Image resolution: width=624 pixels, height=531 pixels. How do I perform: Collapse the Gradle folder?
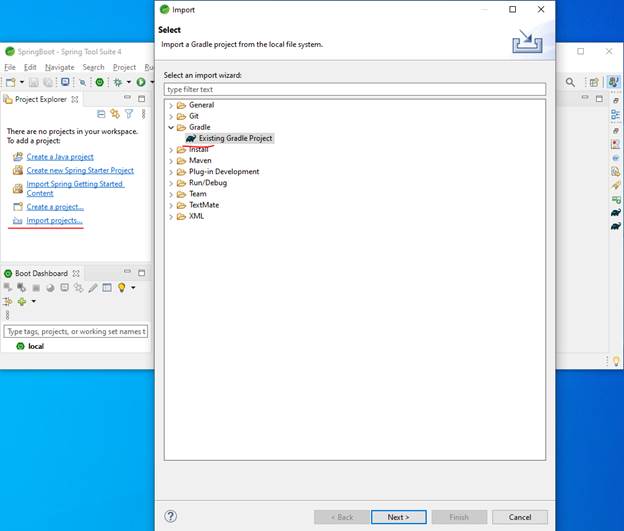point(171,127)
